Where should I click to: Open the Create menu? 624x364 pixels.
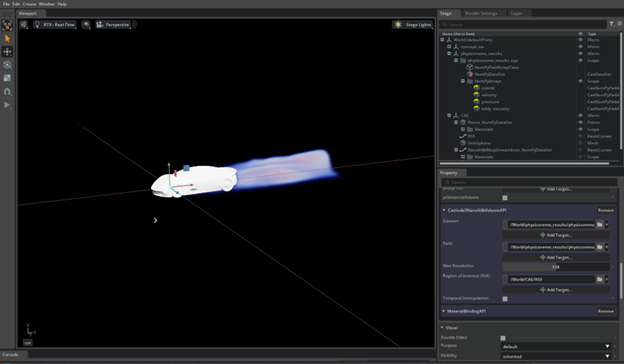[x=29, y=4]
